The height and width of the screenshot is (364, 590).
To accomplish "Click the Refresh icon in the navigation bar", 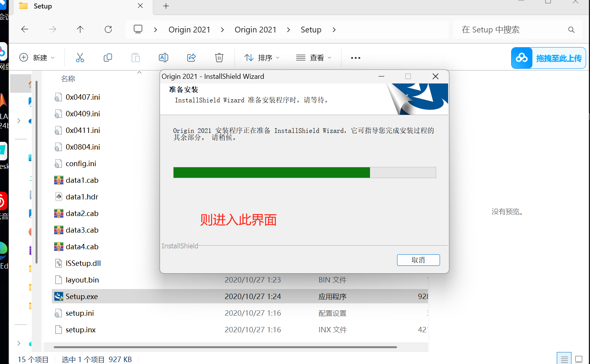I will point(108,29).
